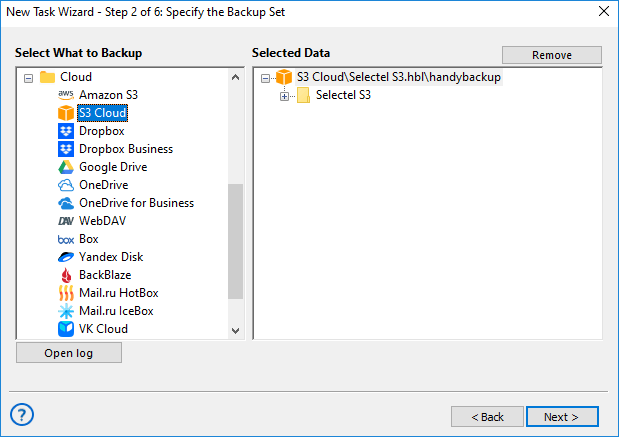Collapse the S3 Cloud handybackup root node

click(x=265, y=77)
